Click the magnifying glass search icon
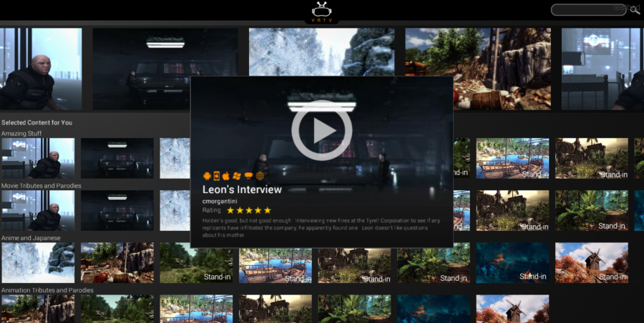The image size is (644, 323). click(x=633, y=9)
